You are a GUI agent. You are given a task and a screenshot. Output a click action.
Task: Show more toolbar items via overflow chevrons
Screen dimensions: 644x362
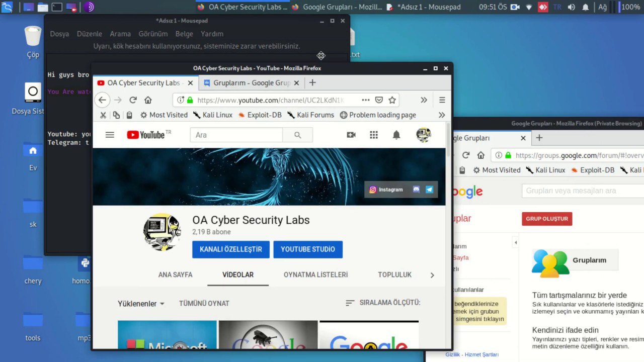click(x=424, y=100)
